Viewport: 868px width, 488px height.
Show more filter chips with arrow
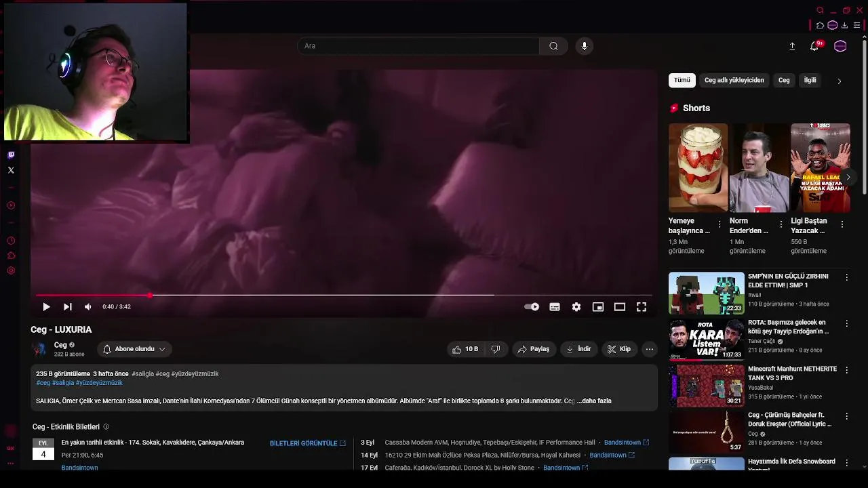point(839,81)
